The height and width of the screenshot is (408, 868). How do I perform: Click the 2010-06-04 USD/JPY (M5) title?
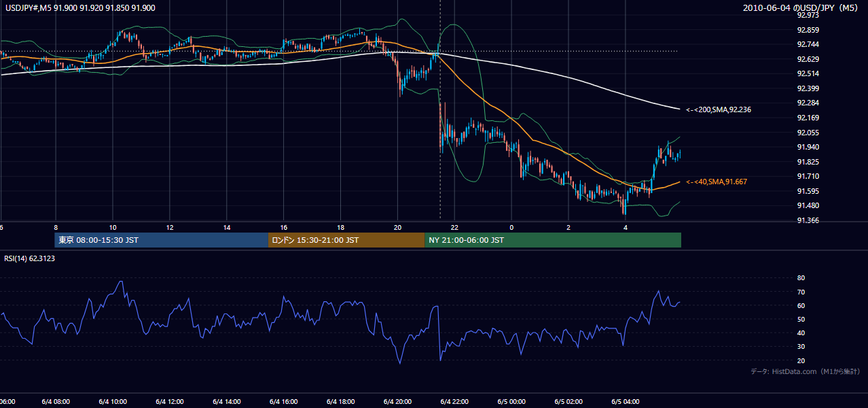pyautogui.click(x=801, y=7)
